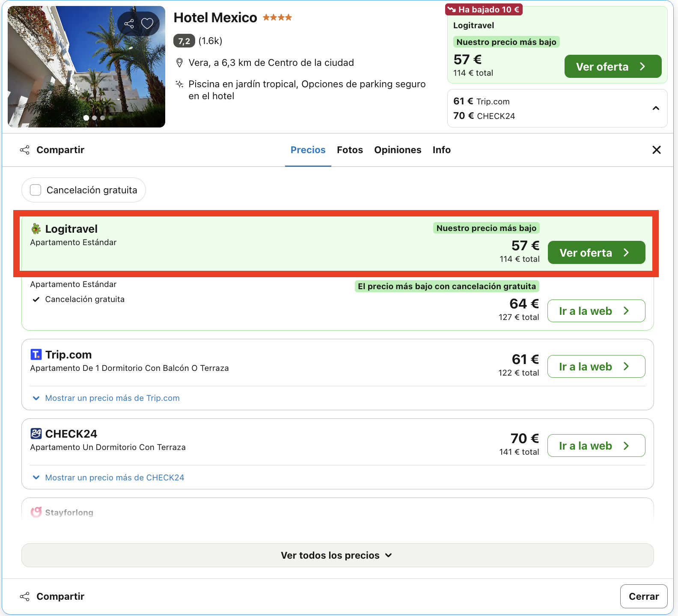Viewport: 678px width, 616px height.
Task: Click 70 € CHECK24 in summary box
Action: tap(484, 116)
